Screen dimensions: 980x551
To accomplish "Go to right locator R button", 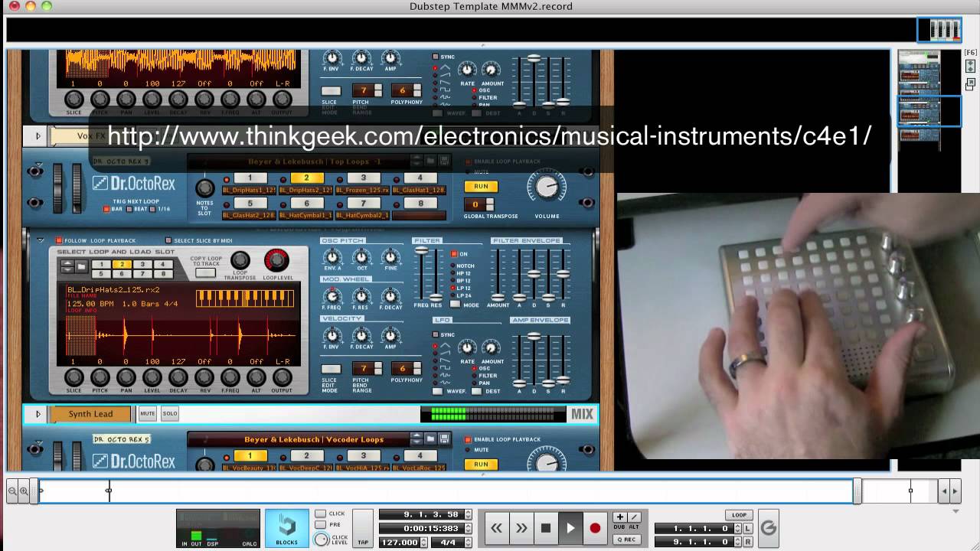I will click(747, 542).
